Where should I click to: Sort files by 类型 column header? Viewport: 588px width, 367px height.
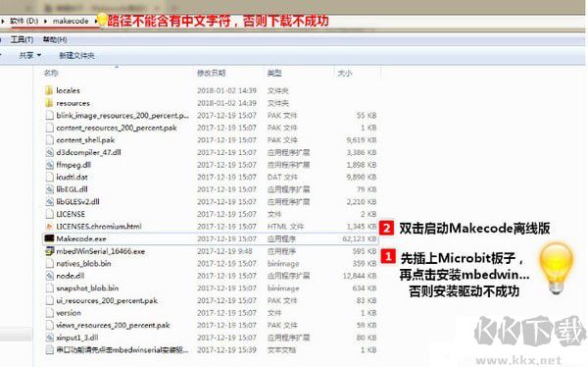point(274,73)
